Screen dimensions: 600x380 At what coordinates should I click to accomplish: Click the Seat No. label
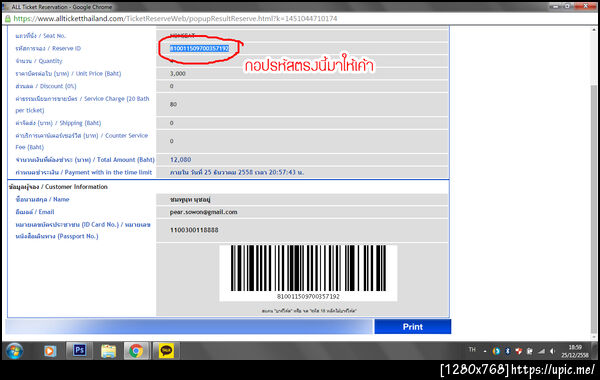point(41,36)
